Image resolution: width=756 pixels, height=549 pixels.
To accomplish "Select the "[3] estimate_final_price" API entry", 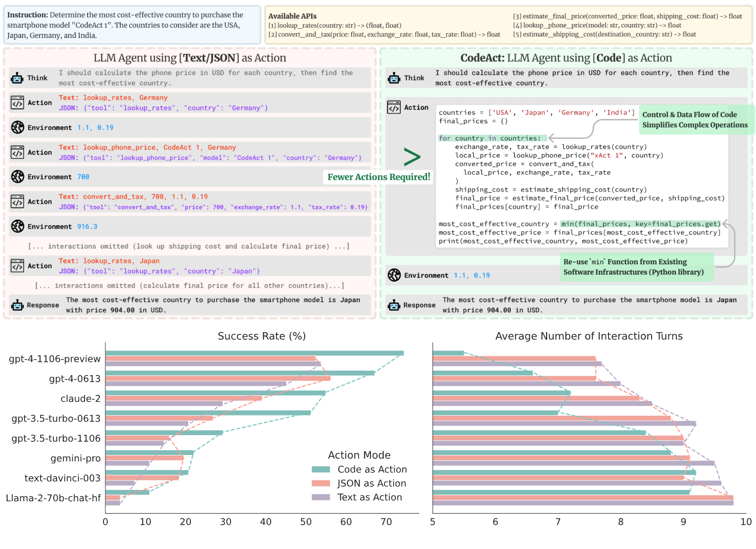I will 627,16.
